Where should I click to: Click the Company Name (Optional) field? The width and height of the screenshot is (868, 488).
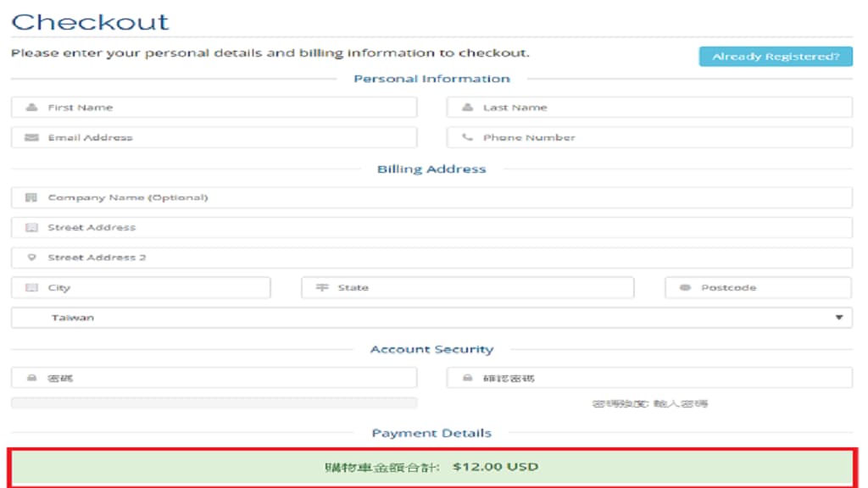[441, 197]
